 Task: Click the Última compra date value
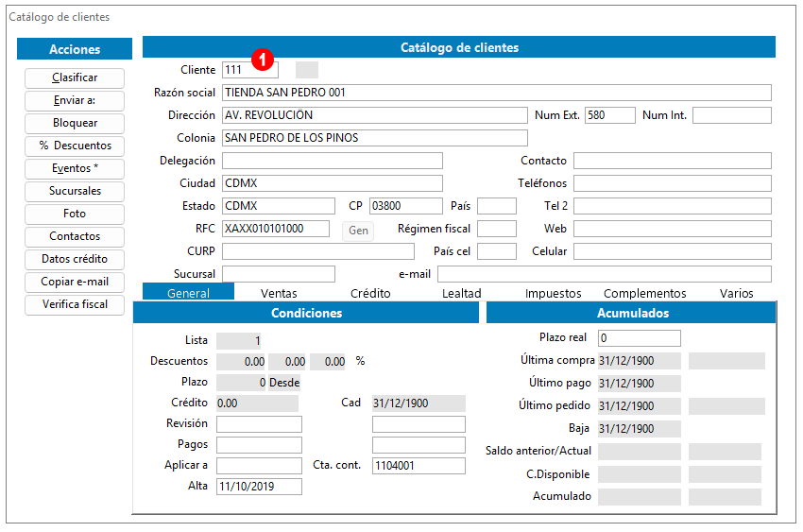(x=640, y=361)
